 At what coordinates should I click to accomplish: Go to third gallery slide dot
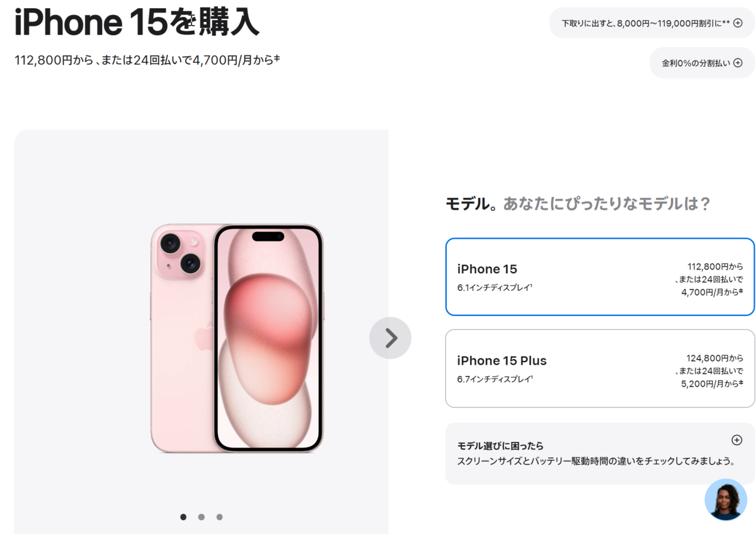(x=219, y=517)
